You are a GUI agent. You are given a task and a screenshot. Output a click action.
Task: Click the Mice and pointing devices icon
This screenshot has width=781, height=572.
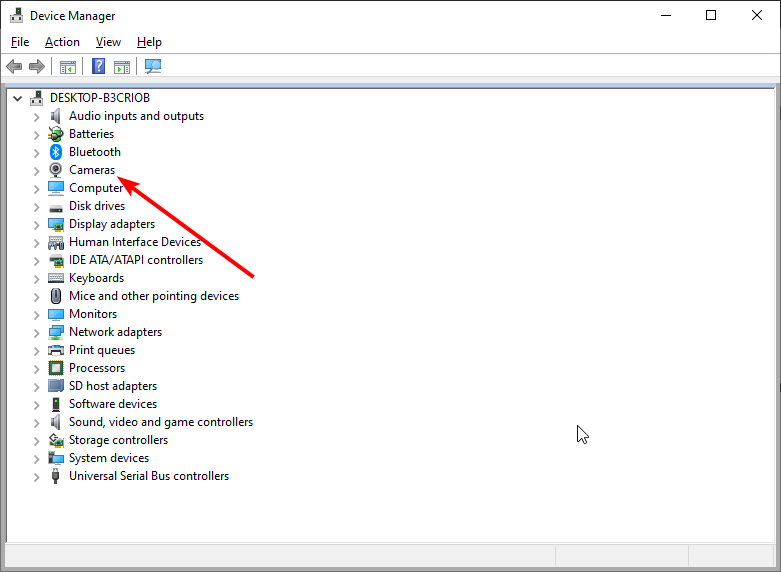(x=55, y=296)
